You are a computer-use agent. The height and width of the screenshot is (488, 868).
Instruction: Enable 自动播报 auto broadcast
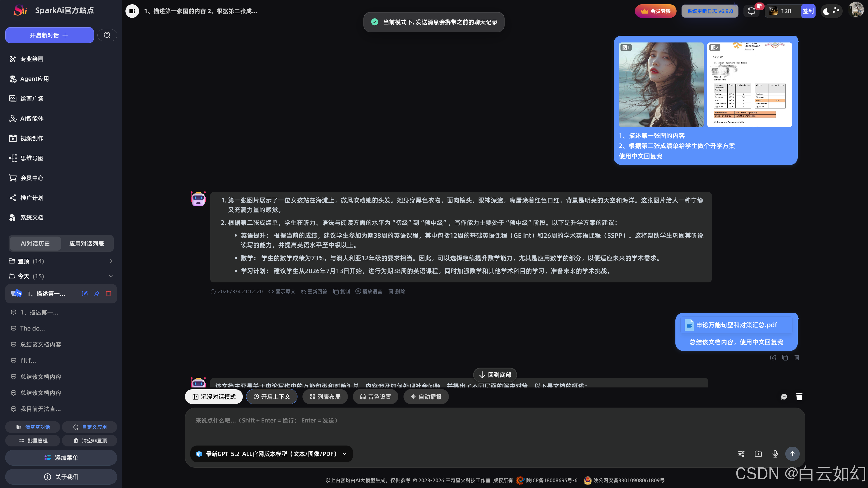pos(426,396)
